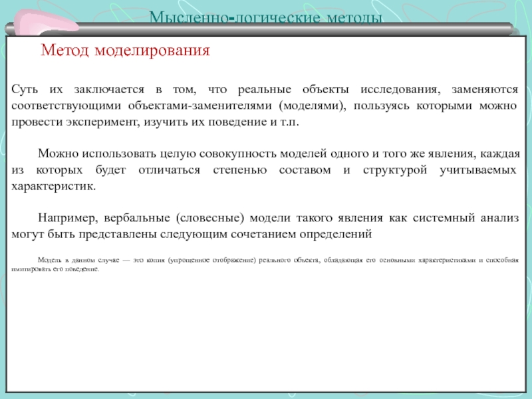Click the slide title "Мысленно-логические методы"
Screen dimensions: 532x399
pyautogui.click(x=265, y=17)
